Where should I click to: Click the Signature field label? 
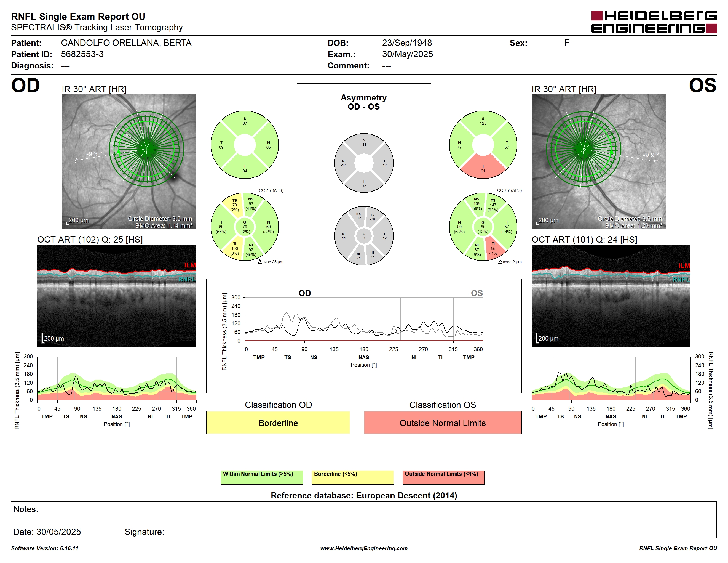[144, 532]
